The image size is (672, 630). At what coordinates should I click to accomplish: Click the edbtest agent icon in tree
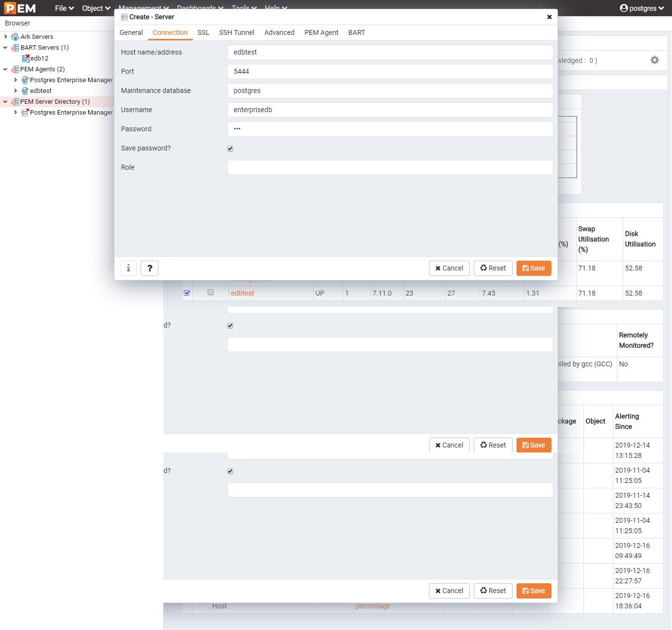25,91
